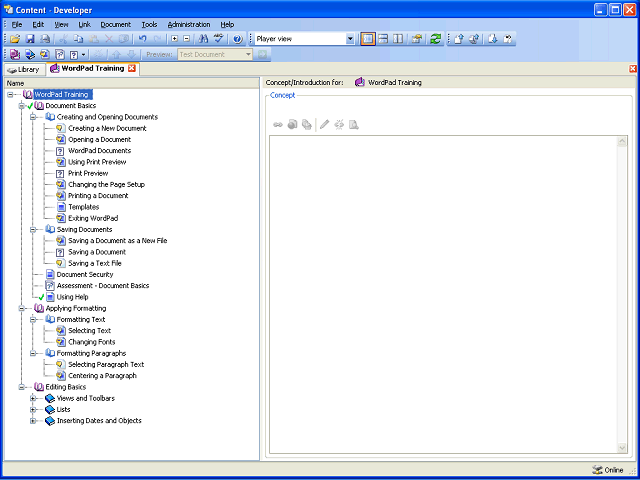Expand the Lists node
The height and width of the screenshot is (480, 640).
tap(33, 410)
